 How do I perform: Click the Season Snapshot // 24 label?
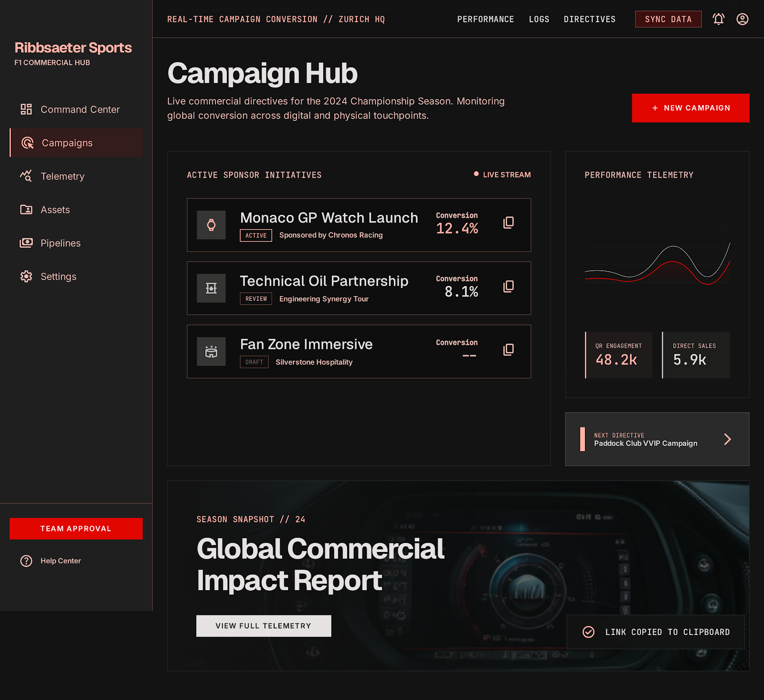pos(251,519)
